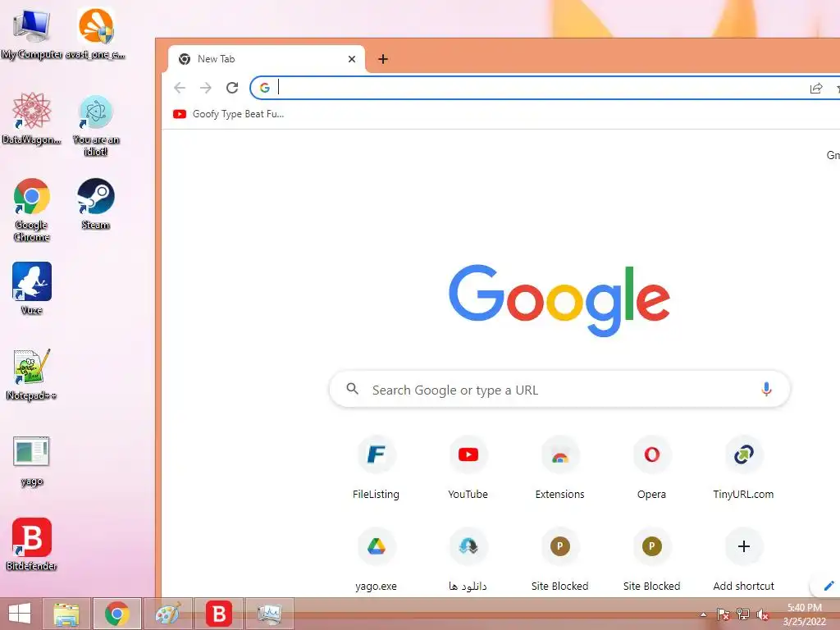Click the Google logo
This screenshot has width=840, height=630.
point(559,299)
